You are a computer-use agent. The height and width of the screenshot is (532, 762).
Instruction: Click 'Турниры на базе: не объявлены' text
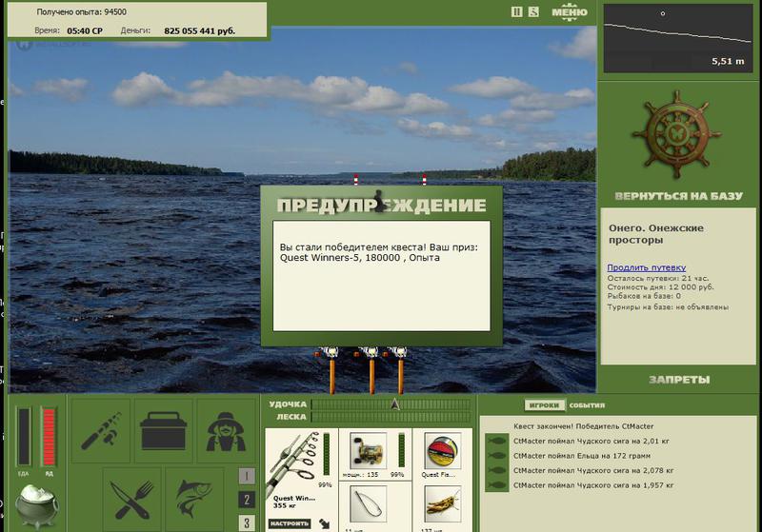[668, 306]
